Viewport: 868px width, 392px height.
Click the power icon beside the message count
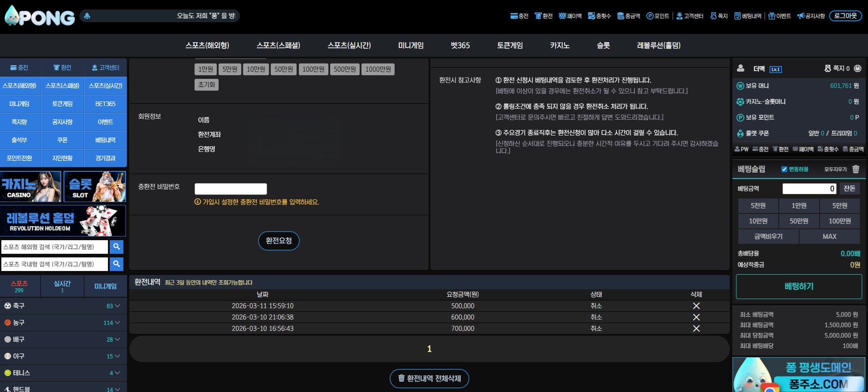[857, 68]
